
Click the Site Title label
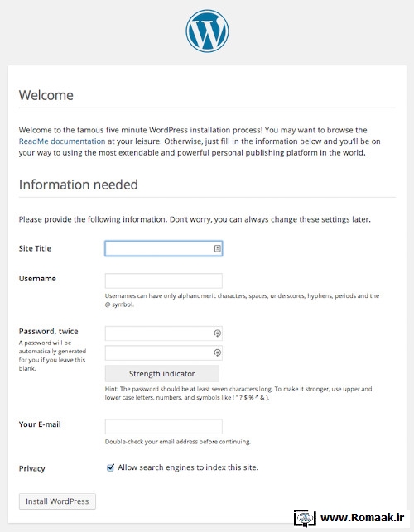35,248
